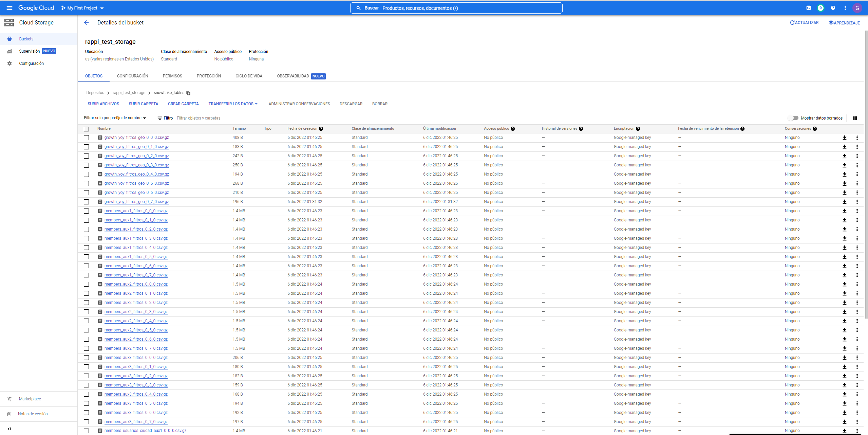Image resolution: width=868 pixels, height=435 pixels.
Task: Check growth_yoy_filtros_geo_0_0_0.csv.gz row checkbox
Action: pyautogui.click(x=87, y=138)
